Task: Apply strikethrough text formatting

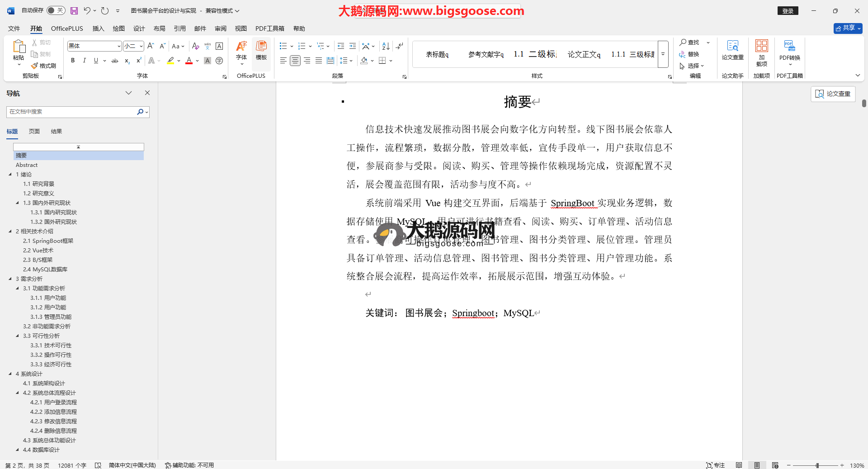Action: coord(115,61)
